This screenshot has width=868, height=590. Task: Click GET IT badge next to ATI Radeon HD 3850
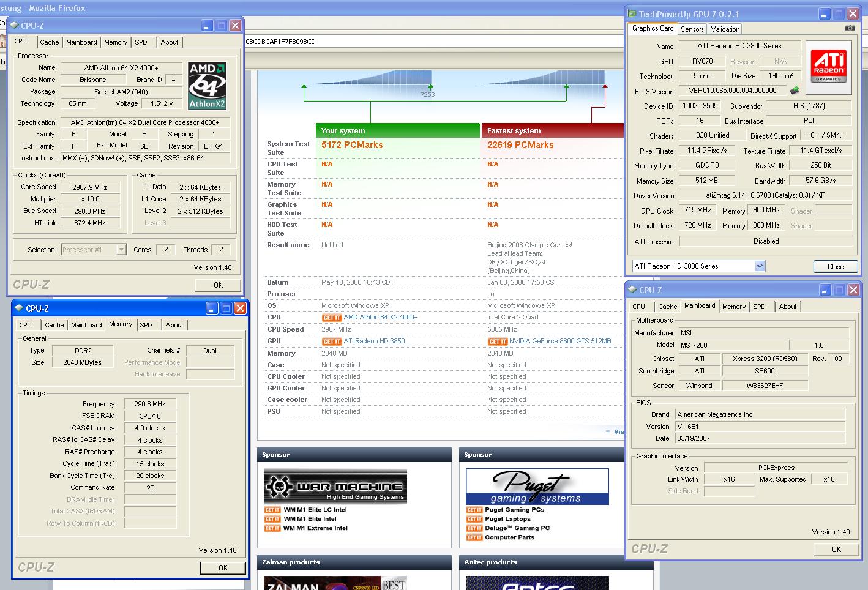[332, 342]
